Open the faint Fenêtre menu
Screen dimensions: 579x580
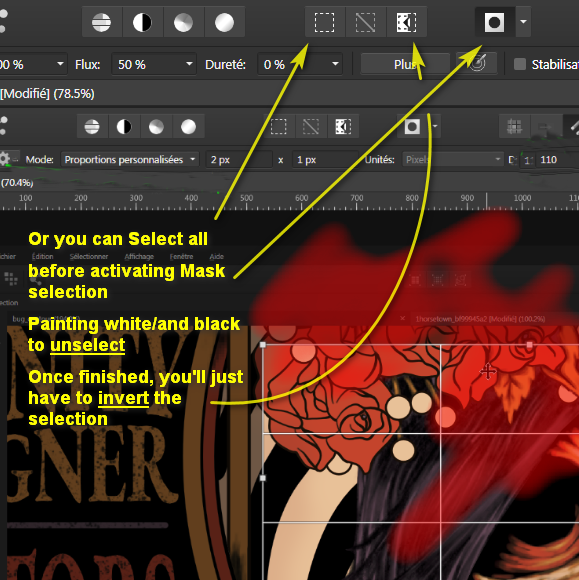pos(181,256)
